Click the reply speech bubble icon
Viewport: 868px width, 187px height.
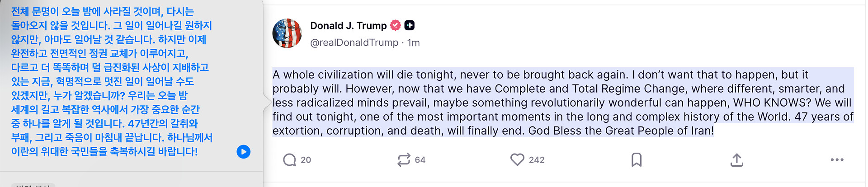click(289, 160)
